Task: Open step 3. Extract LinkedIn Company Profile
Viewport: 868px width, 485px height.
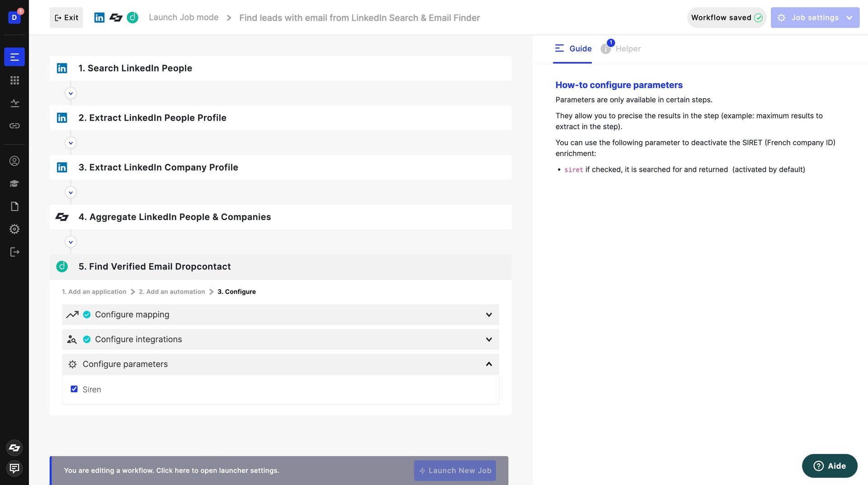Action: click(281, 167)
